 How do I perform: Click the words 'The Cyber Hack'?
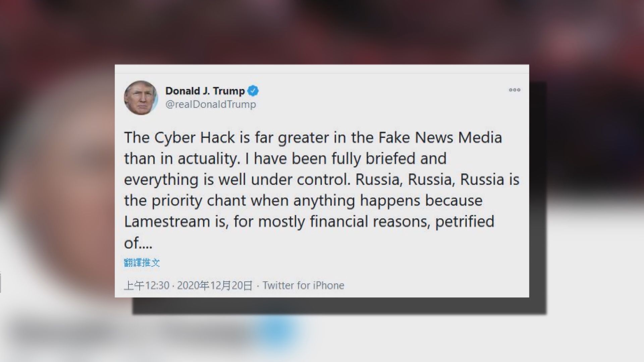[x=179, y=137]
